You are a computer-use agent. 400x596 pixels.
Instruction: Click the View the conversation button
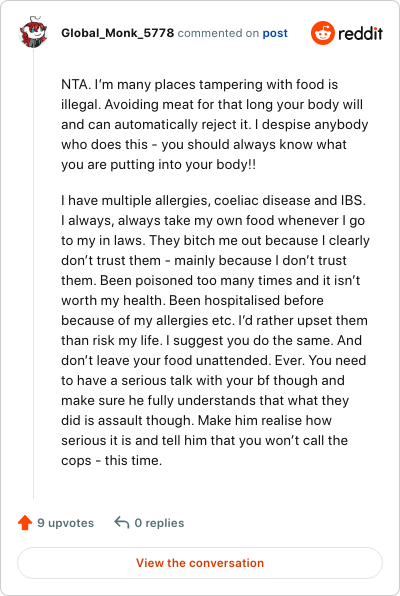point(200,563)
